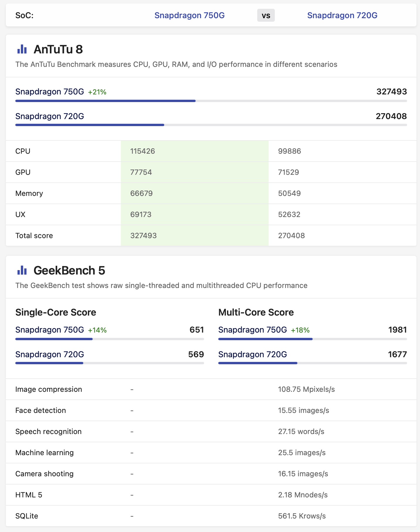Click the 15.55 images/s value
This screenshot has width=420, height=532.
click(x=304, y=411)
